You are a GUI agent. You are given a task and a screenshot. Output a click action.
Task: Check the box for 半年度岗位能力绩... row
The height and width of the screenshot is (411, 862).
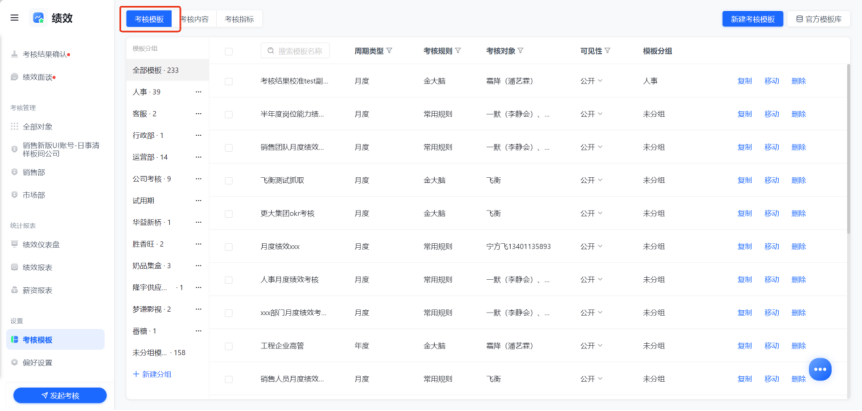[229, 114]
